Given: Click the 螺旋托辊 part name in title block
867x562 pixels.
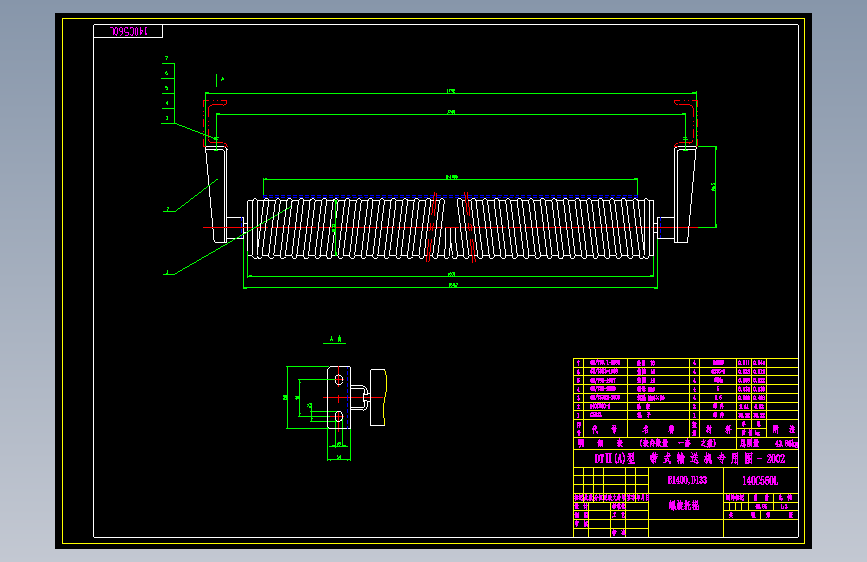Looking at the screenshot, I should tap(684, 505).
